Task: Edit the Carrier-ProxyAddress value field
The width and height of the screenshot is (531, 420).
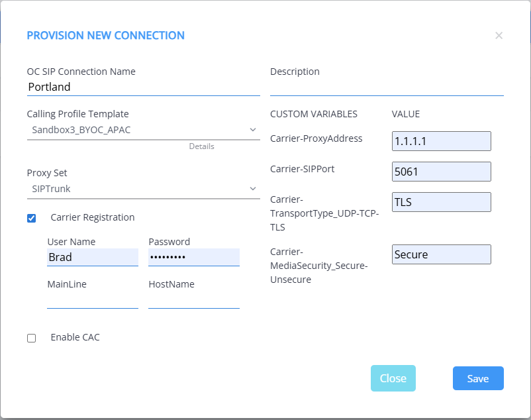Action: coord(441,141)
